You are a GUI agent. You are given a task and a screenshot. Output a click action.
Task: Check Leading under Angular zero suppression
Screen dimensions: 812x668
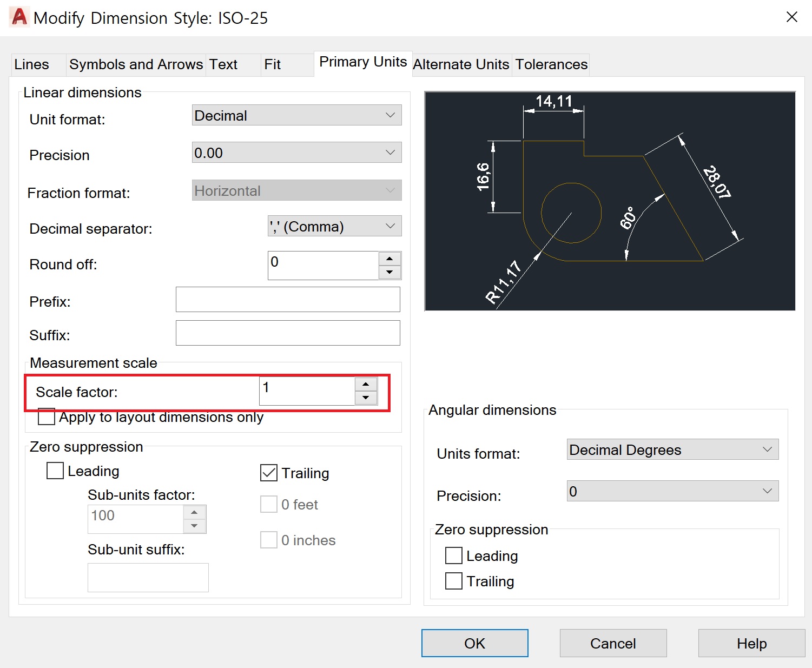pos(453,555)
